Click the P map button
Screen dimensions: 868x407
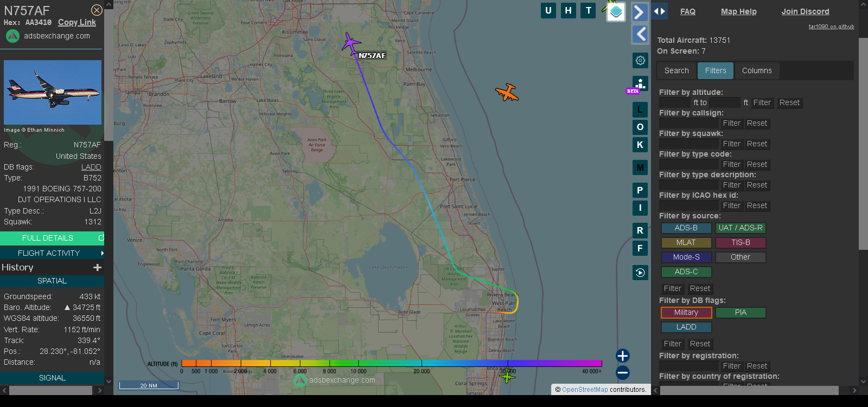(x=640, y=190)
